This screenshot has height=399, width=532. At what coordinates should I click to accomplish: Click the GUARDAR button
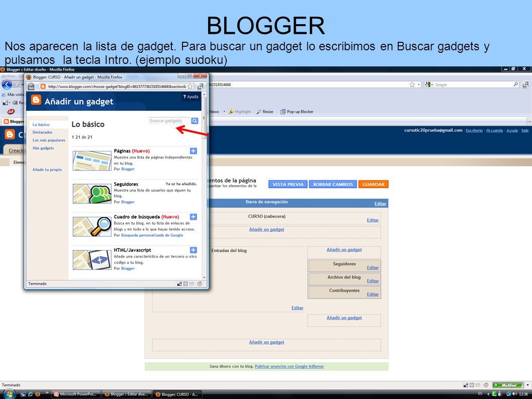(373, 184)
